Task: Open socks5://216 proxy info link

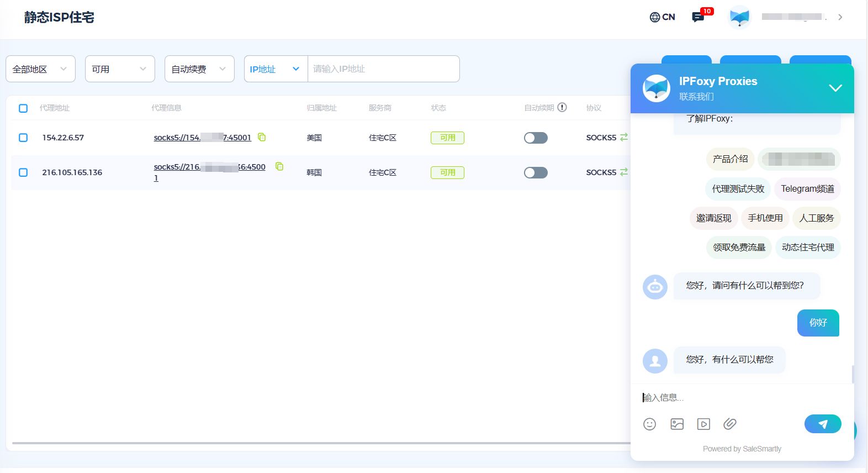Action: click(209, 172)
